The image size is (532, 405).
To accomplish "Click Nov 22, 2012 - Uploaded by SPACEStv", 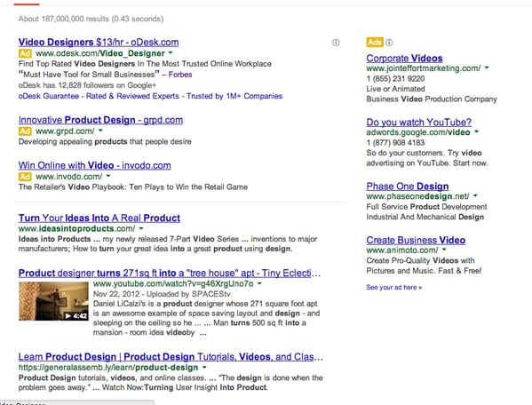I will (x=162, y=294).
